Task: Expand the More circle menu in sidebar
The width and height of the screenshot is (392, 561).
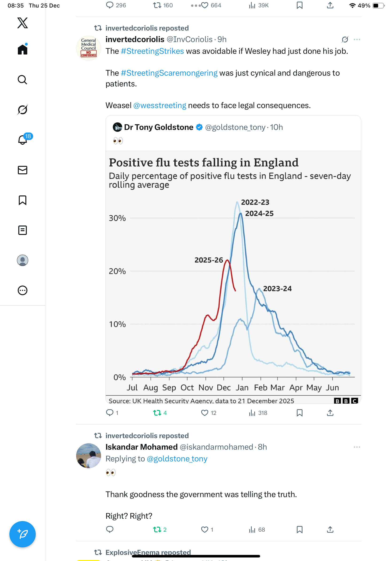Action: click(x=23, y=291)
